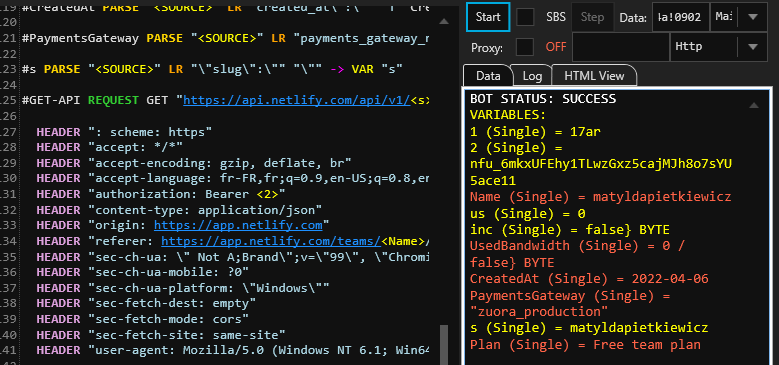Switch to the HTML View tab
The image size is (779, 365).
coord(594,75)
